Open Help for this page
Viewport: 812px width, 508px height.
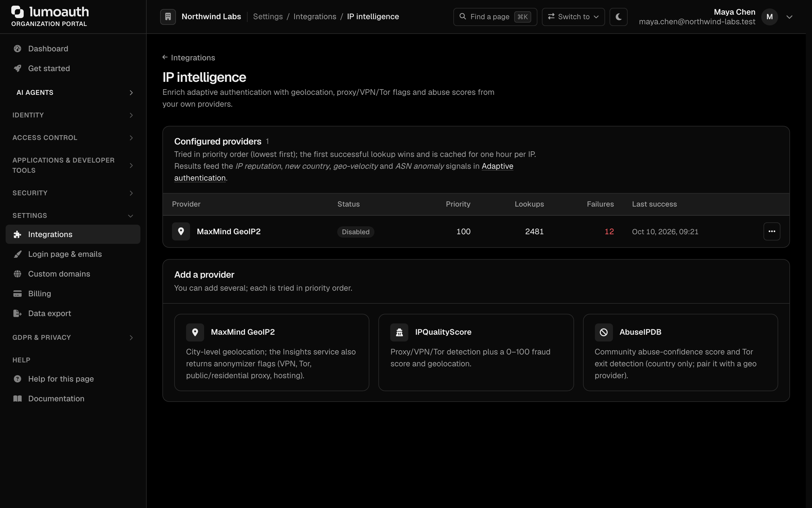pyautogui.click(x=73, y=379)
